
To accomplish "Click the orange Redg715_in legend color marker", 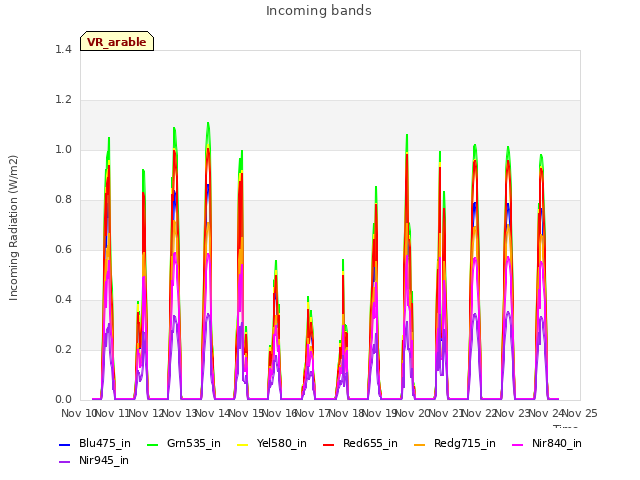I will (419, 444).
